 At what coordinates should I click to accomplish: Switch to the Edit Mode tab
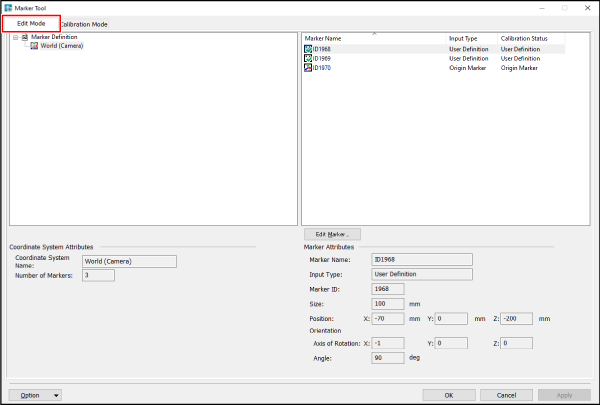(31, 24)
